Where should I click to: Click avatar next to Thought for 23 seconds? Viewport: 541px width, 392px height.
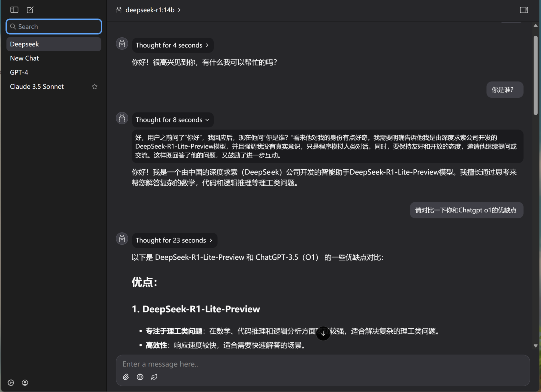coord(122,239)
